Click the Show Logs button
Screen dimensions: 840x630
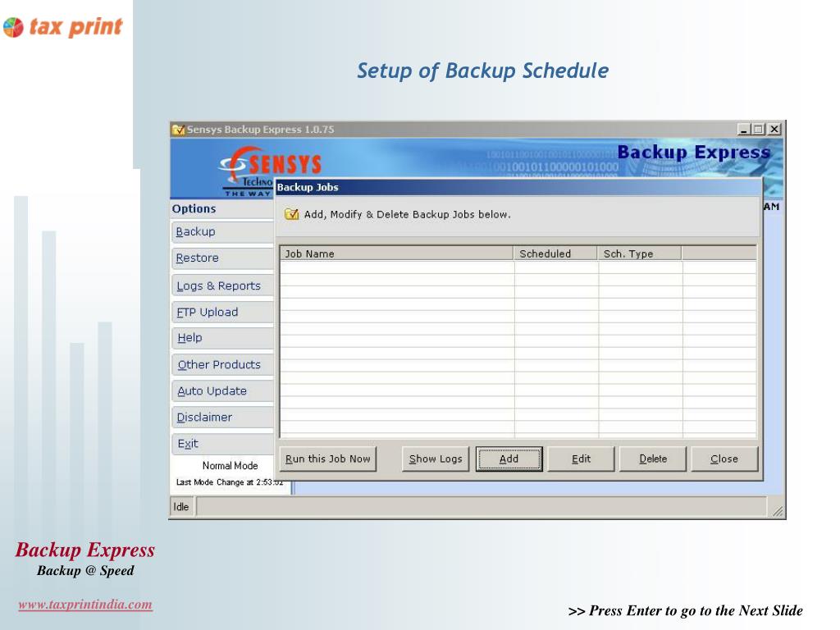(436, 459)
